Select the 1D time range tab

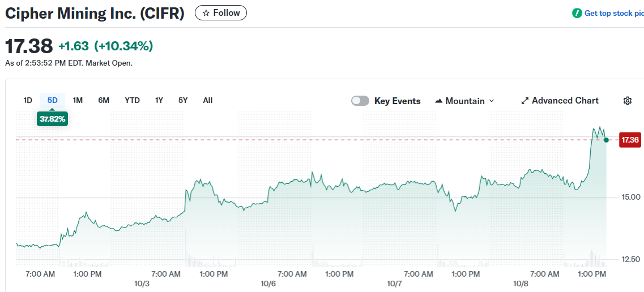[28, 100]
